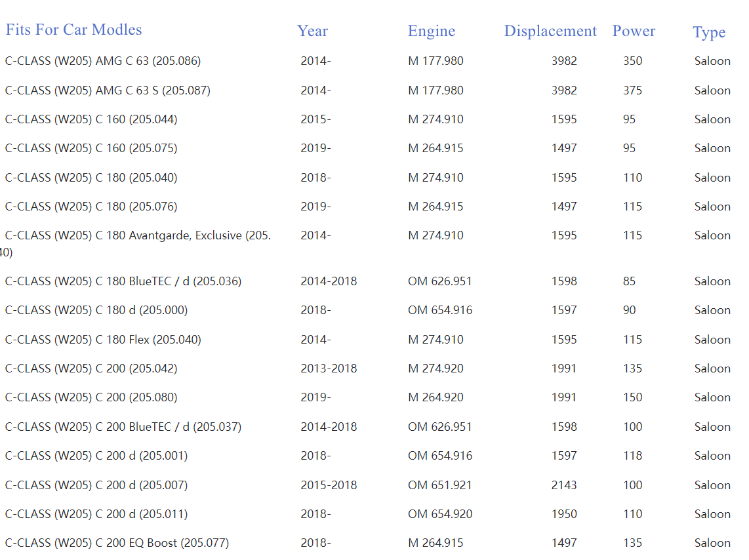The width and height of the screenshot is (749, 560).
Task: Select the C 200 EQ Boost (205.077) model
Action: (x=117, y=543)
